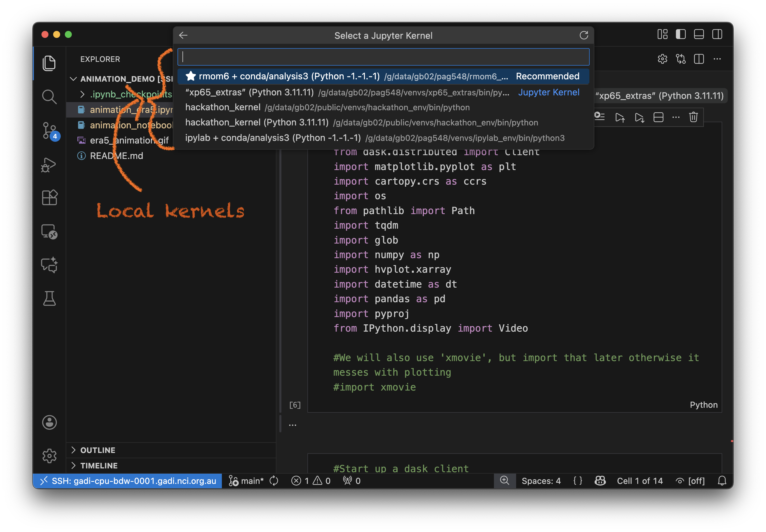
Task: Open Run and Debug view
Action: pos(49,164)
